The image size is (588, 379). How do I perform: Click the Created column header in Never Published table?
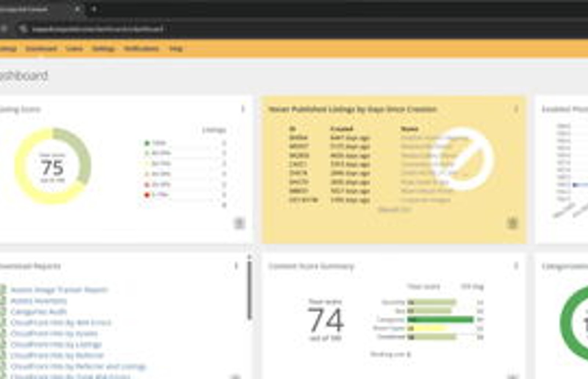tap(342, 129)
